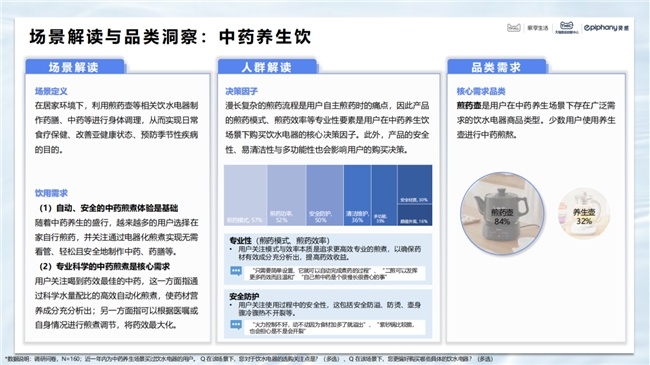
Task: Select the 人群解读 tab header
Action: pyautogui.click(x=267, y=67)
